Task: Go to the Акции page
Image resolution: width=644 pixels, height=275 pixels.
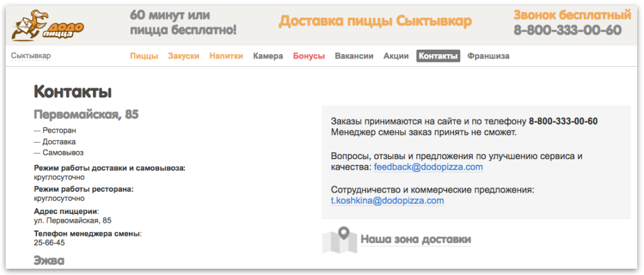Action: coord(396,56)
